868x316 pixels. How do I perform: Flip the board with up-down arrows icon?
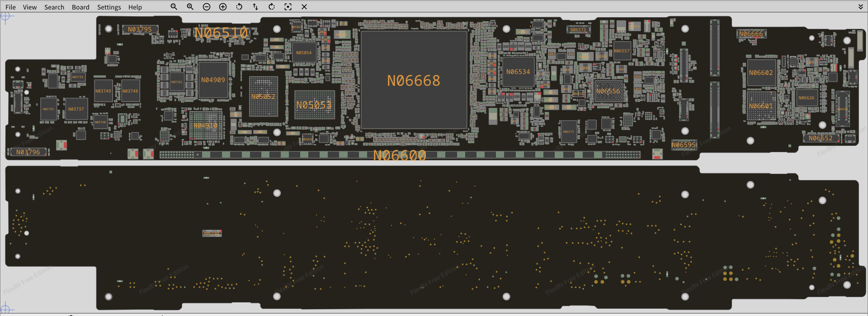pyautogui.click(x=255, y=7)
